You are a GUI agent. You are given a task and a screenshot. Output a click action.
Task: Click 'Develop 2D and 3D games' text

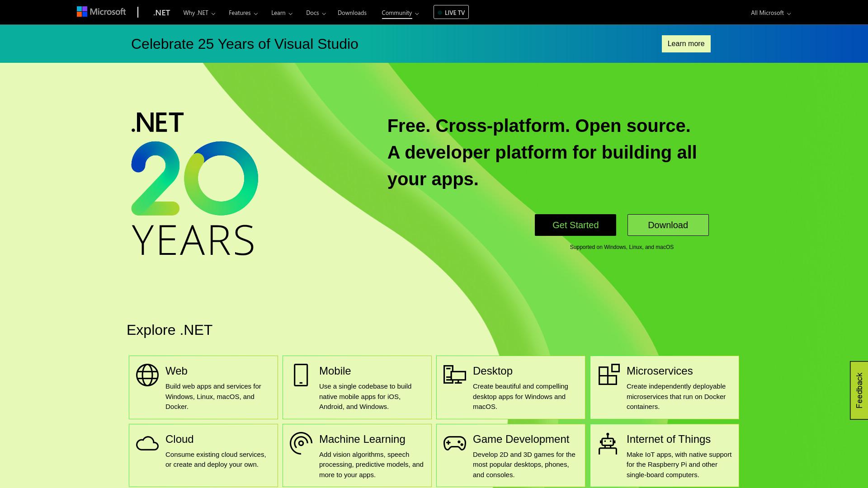coord(524,465)
